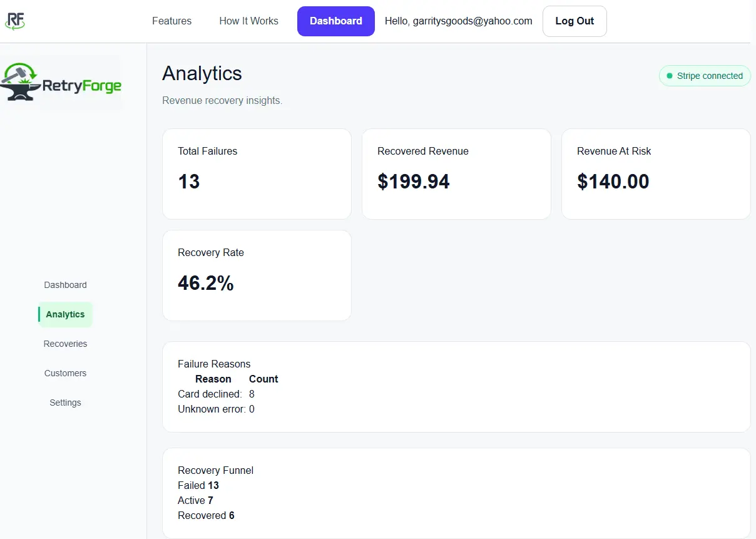Click the user email greeting text

pos(458,21)
